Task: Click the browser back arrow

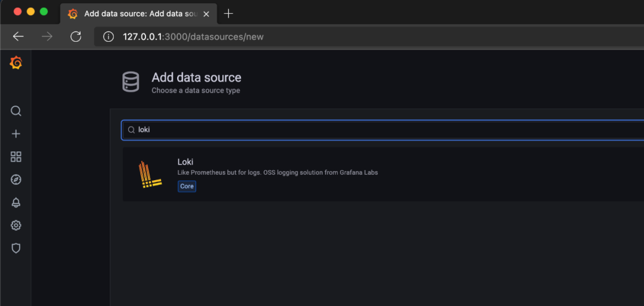Action: point(18,36)
